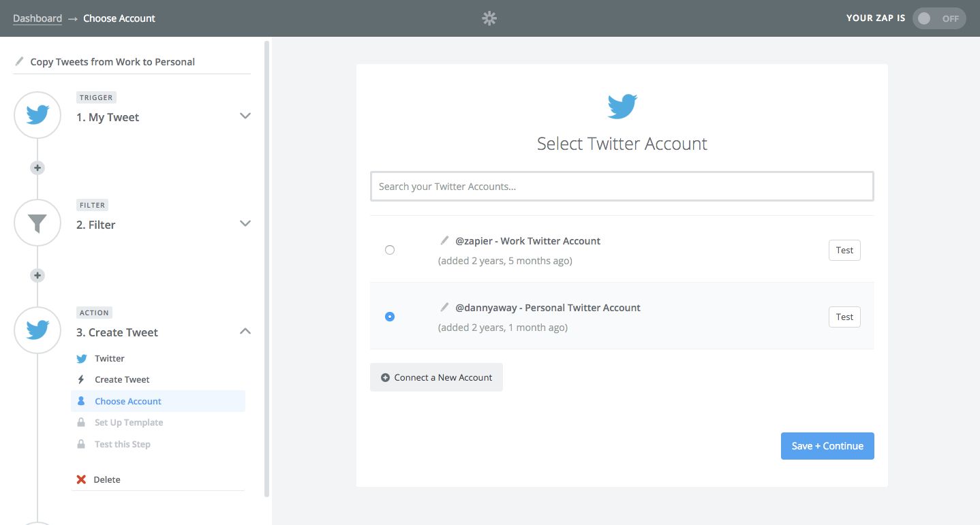The width and height of the screenshot is (980, 525).
Task: Select Set Up Template in the sidebar
Action: [129, 422]
